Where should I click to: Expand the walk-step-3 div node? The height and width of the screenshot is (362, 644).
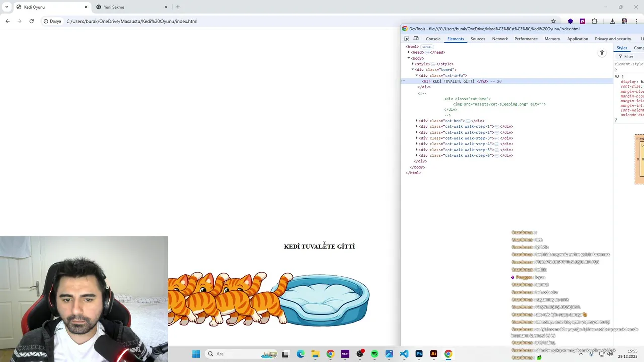(x=417, y=138)
